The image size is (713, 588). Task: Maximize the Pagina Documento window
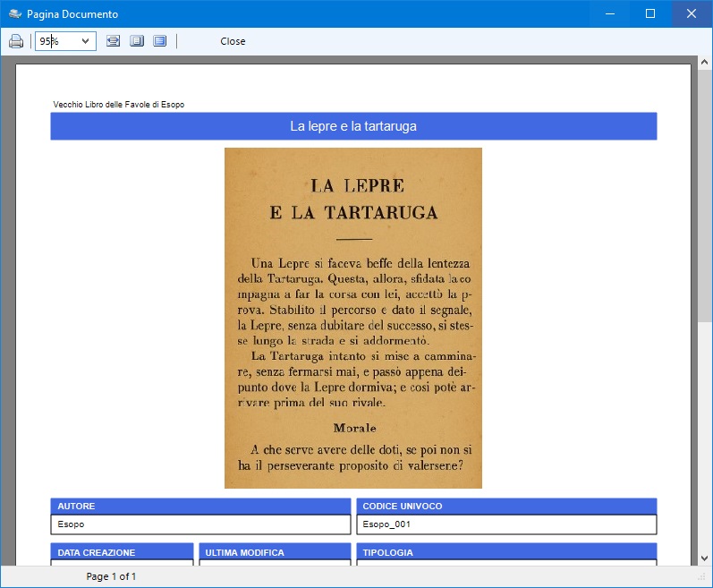point(650,13)
